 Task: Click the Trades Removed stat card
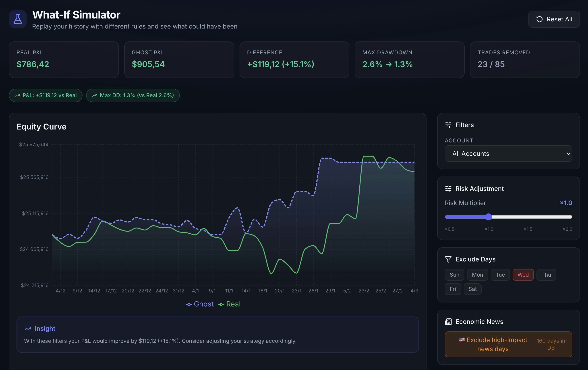(524, 60)
